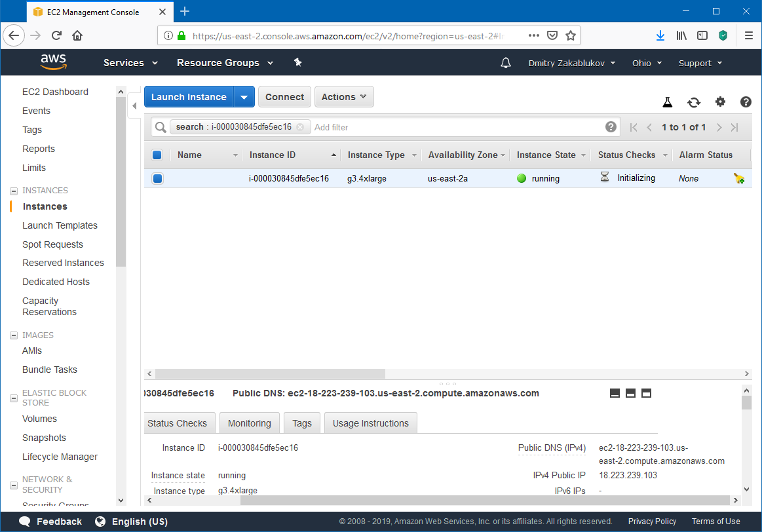Click the sidebar vertical scrollbar thumb

point(121,181)
